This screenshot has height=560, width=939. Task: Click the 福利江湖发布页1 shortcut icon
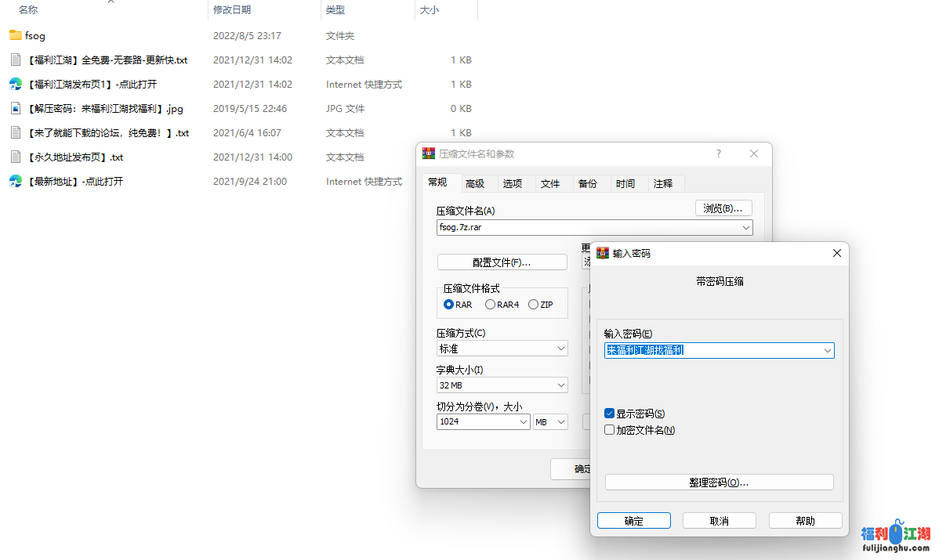pos(15,84)
